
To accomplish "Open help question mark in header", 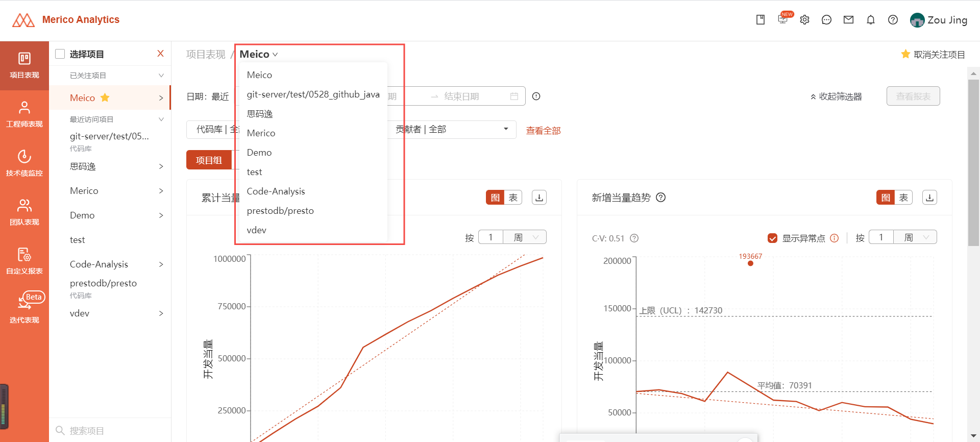I will [893, 20].
